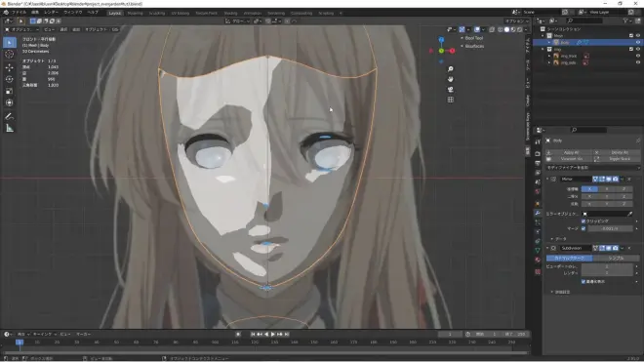Open the object mode dropdown
The image size is (644, 362).
(x=21, y=29)
